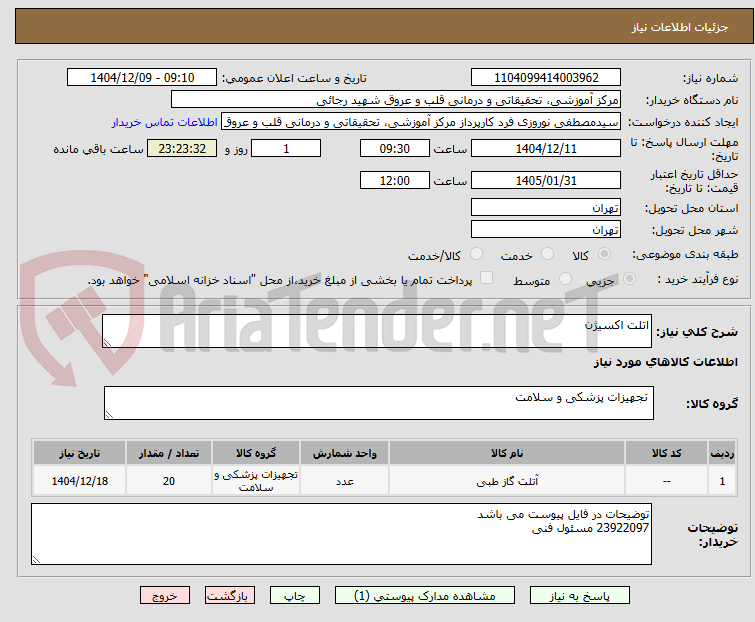Click the شرح کلی نیاز text area
This screenshot has width=755, height=622.
coord(377,331)
